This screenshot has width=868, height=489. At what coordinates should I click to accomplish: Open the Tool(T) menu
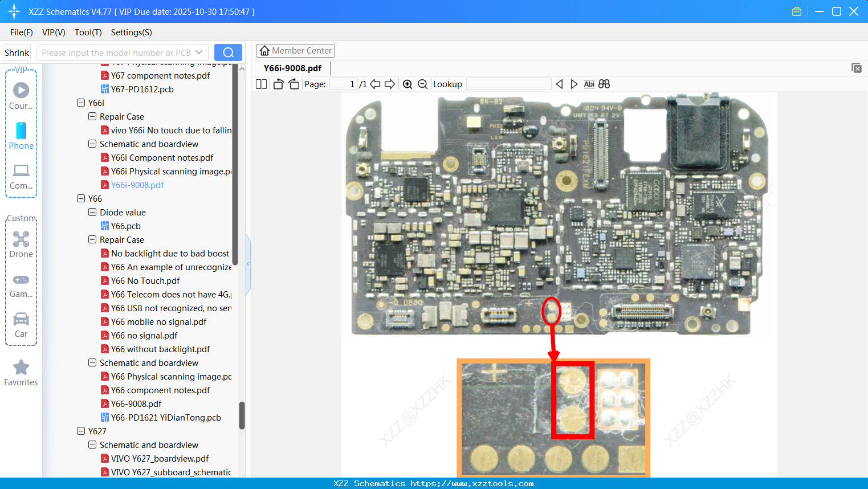[88, 32]
